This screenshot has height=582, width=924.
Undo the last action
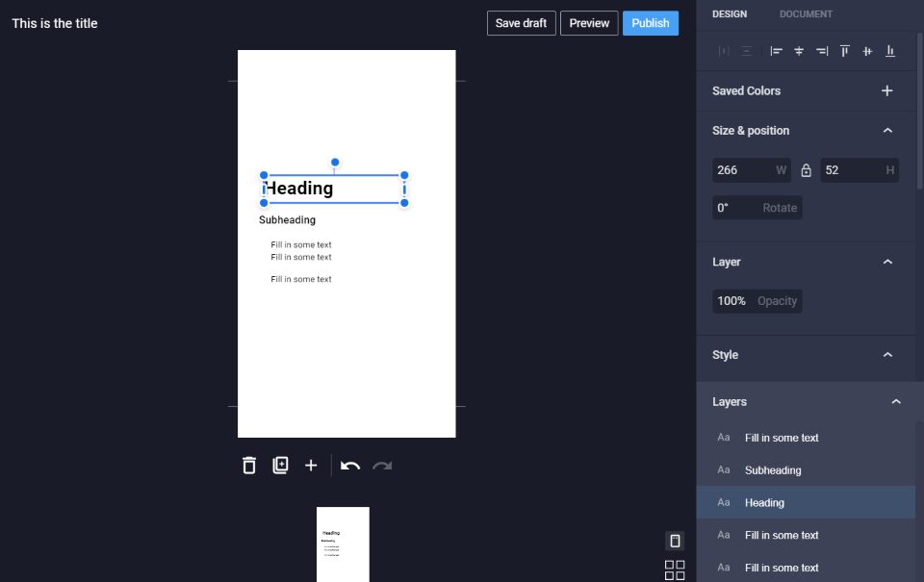pyautogui.click(x=350, y=466)
